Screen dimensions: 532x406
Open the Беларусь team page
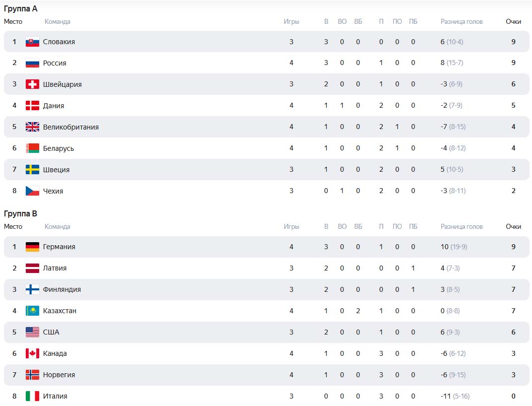(59, 148)
